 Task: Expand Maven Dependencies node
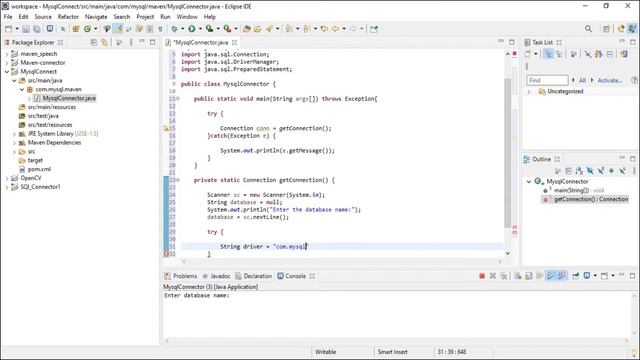click(14, 143)
